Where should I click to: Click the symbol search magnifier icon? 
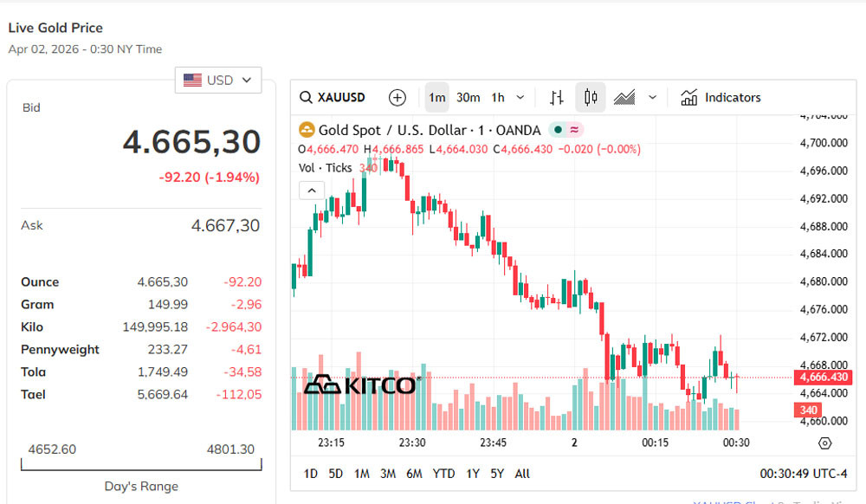306,98
